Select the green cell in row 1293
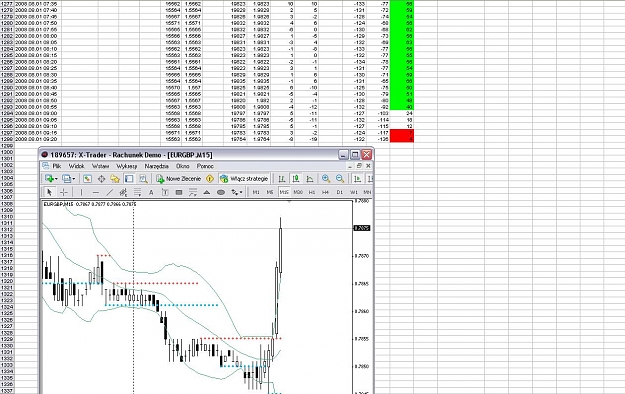Image resolution: width=625 pixels, height=394 pixels. (x=402, y=107)
